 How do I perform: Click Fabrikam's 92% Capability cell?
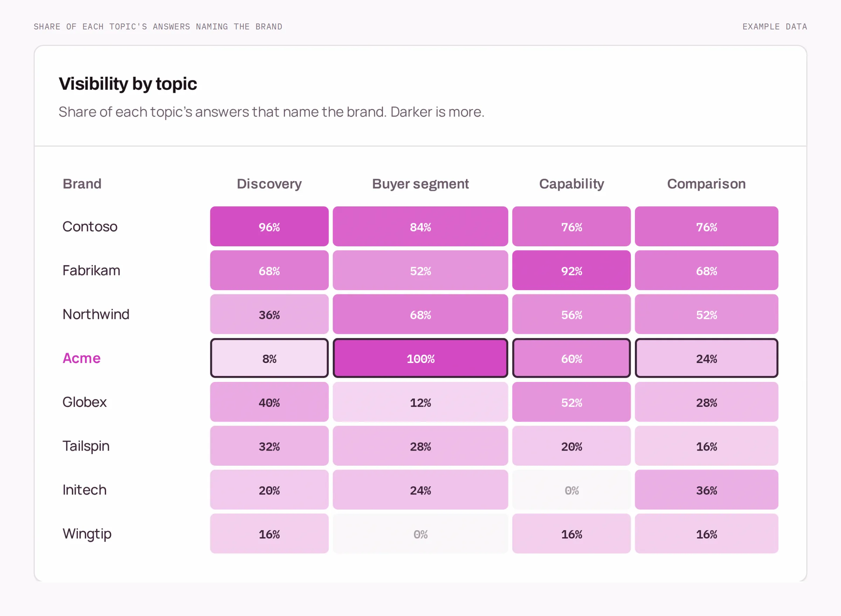tap(572, 271)
